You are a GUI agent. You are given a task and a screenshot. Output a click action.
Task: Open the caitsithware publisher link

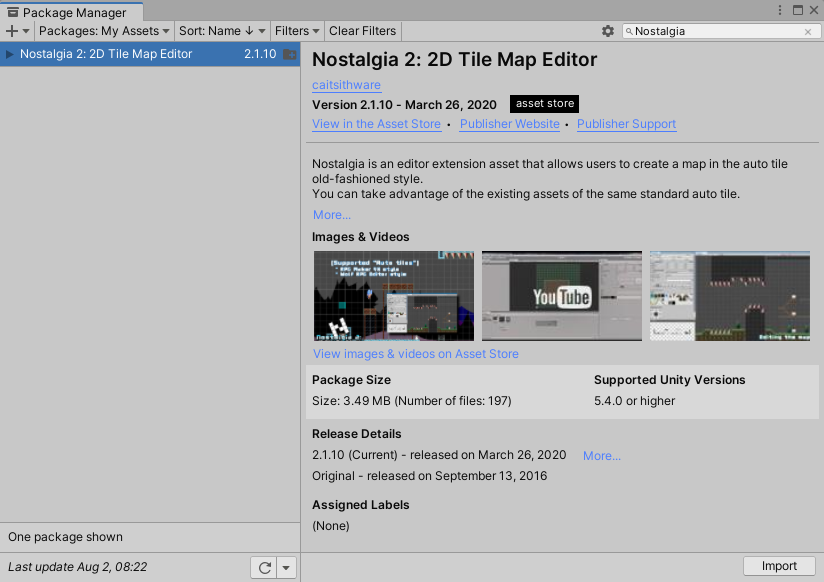coord(346,85)
